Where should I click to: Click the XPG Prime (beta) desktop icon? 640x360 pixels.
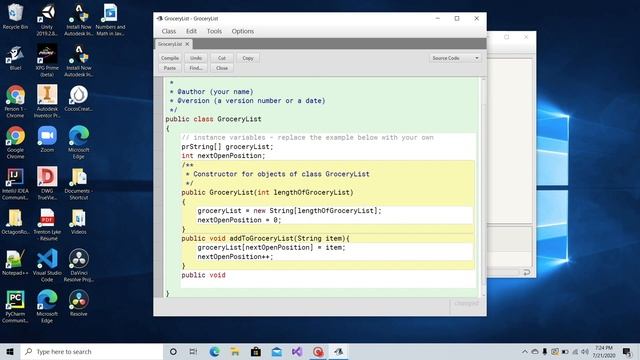click(47, 60)
